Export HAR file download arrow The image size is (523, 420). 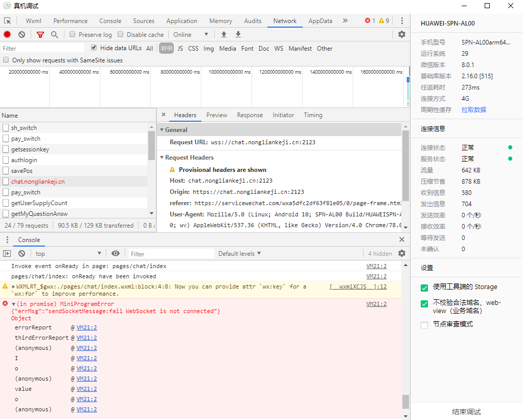point(238,34)
